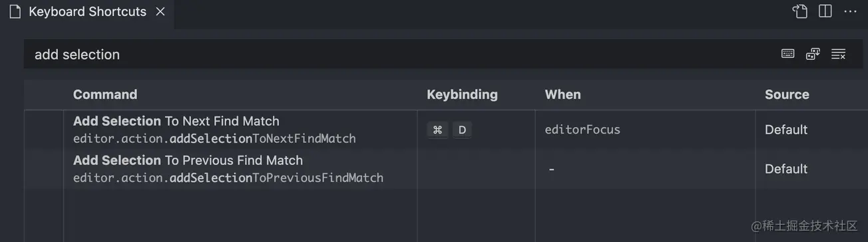
Task: Click the ⌘ key in the keybinding
Action: click(x=437, y=130)
